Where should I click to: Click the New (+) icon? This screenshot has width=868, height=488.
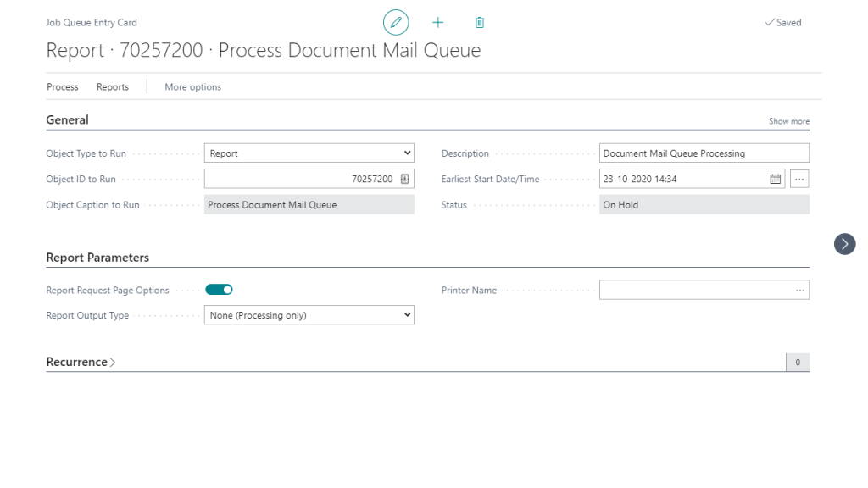click(437, 22)
